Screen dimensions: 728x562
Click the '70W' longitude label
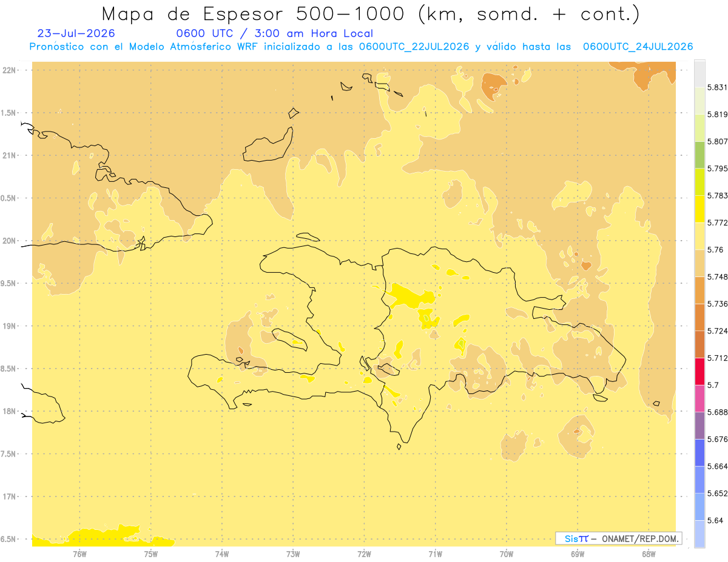507,554
